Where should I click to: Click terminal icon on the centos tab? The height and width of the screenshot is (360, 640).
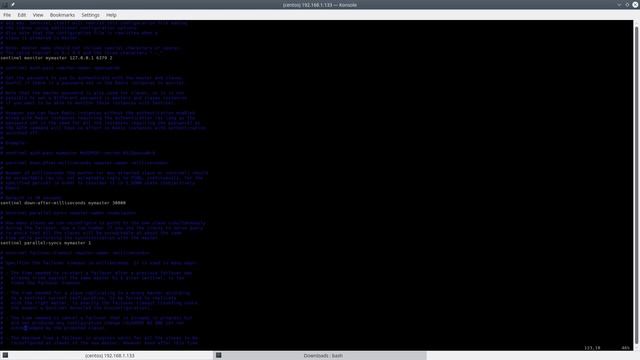5,356
